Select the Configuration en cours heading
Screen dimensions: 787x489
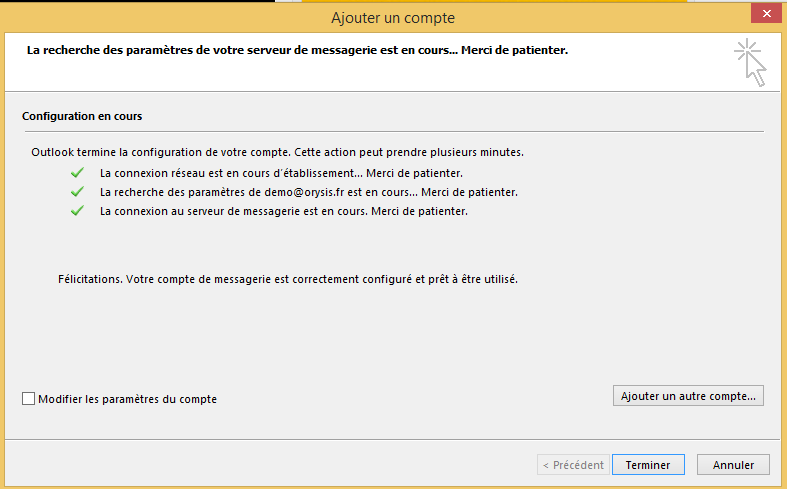pyautogui.click(x=82, y=116)
